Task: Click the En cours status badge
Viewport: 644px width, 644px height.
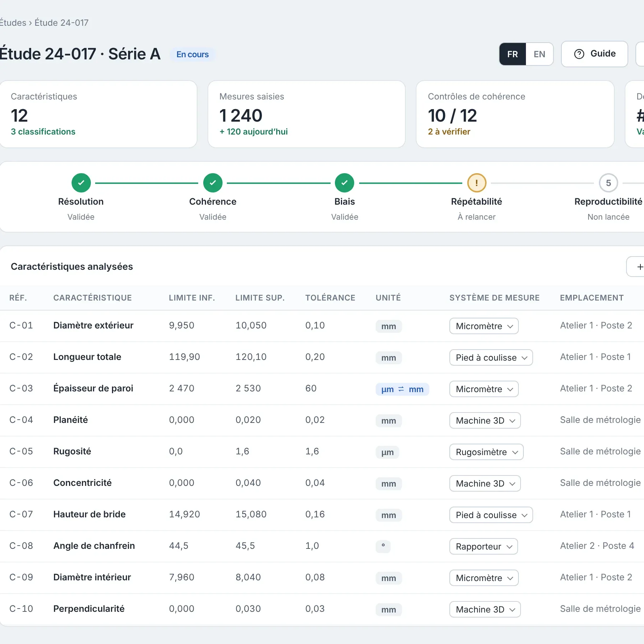Action: 192,54
